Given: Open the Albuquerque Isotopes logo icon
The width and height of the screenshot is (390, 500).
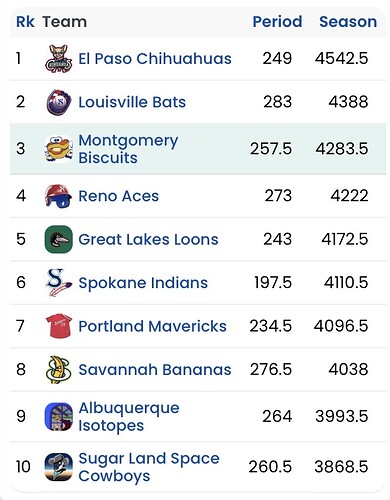Looking at the screenshot, I should pyautogui.click(x=59, y=417).
